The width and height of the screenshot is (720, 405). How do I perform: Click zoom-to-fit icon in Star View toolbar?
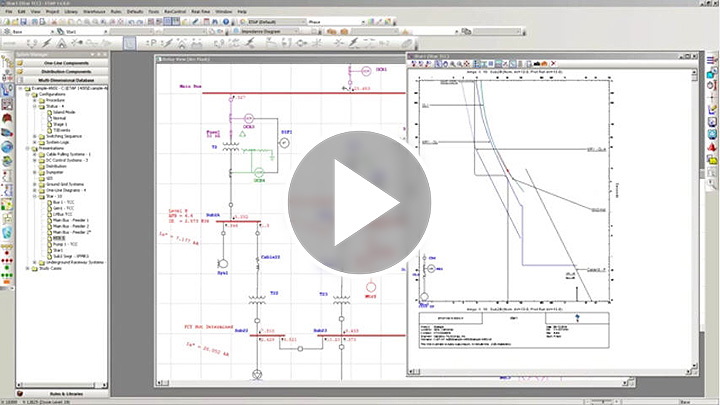[467, 64]
